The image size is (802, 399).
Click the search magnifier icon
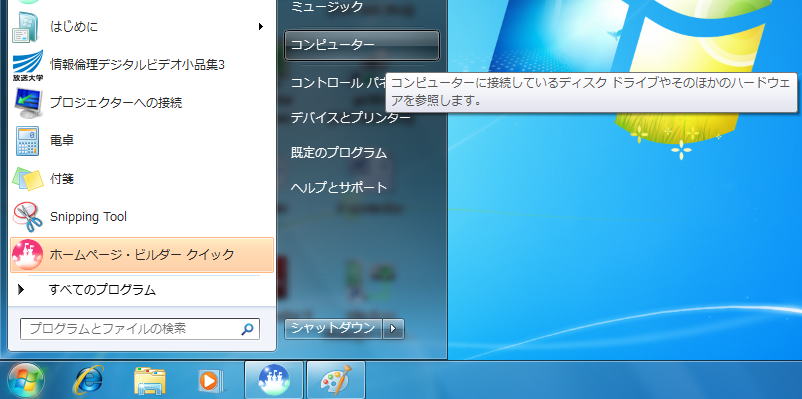point(247,329)
